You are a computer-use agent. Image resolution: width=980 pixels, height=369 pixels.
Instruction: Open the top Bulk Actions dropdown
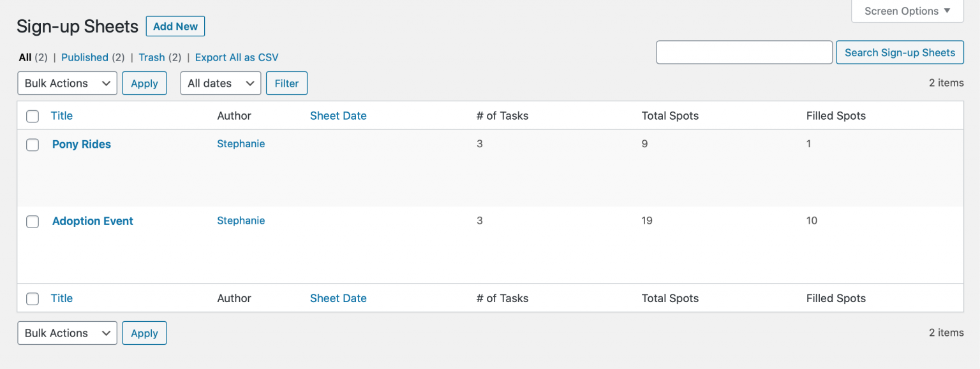coord(67,83)
